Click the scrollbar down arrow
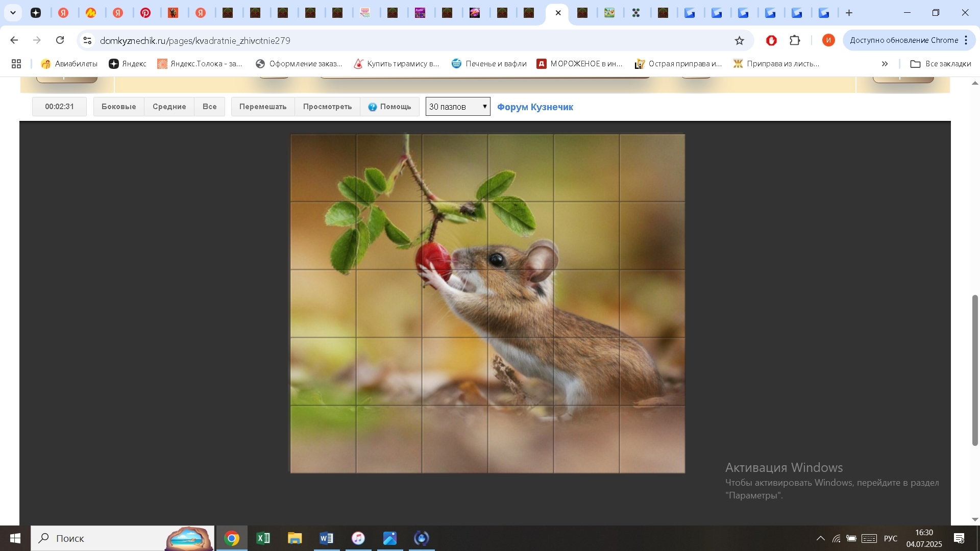The image size is (980, 551). [975, 519]
